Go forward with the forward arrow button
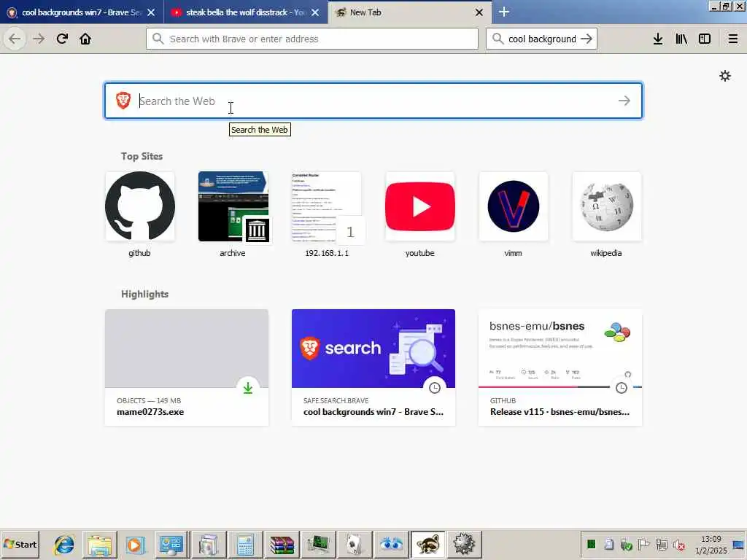Viewport: 747px width, 560px height. tap(39, 39)
